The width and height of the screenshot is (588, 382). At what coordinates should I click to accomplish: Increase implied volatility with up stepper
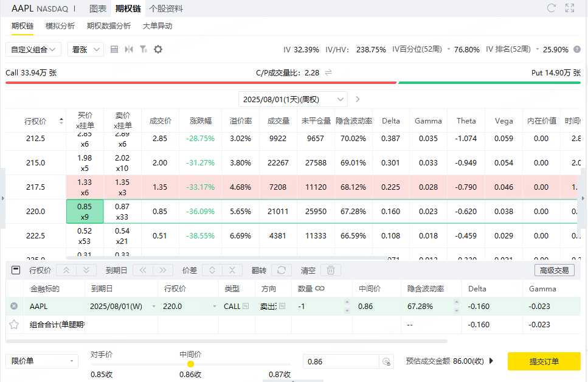coord(457,302)
